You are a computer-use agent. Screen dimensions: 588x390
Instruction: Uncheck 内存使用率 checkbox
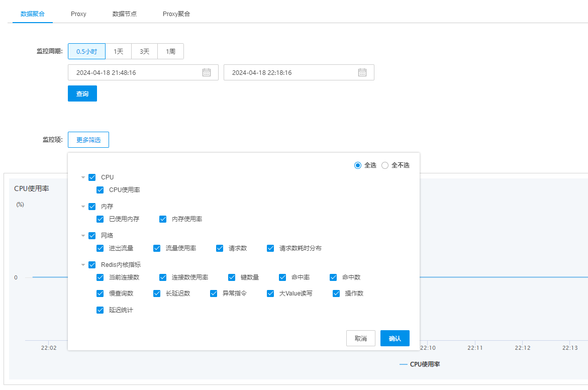[163, 219]
